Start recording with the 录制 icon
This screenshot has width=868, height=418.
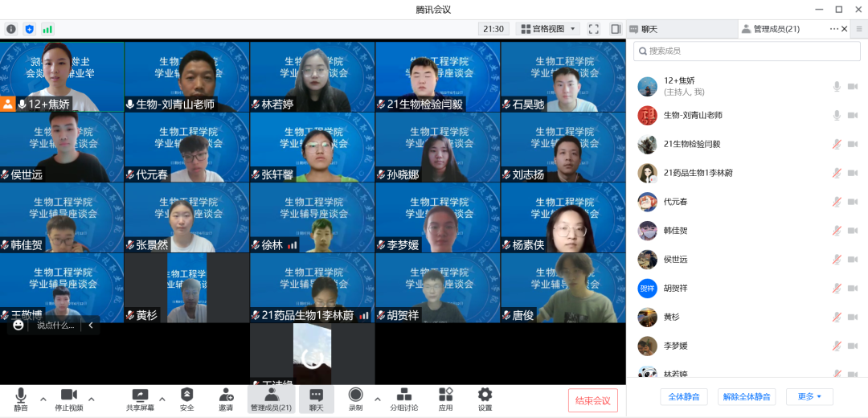pos(355,395)
